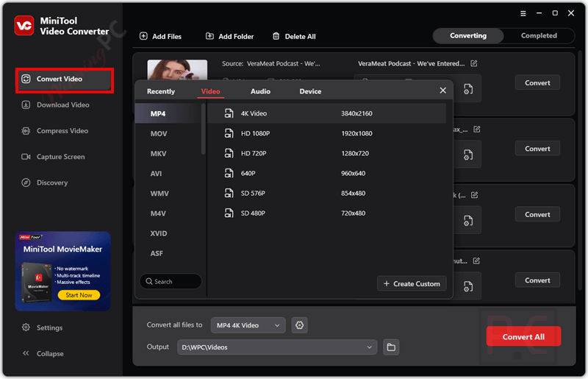The image size is (588, 379).
Task: Switch to the Device tab
Action: 310,91
